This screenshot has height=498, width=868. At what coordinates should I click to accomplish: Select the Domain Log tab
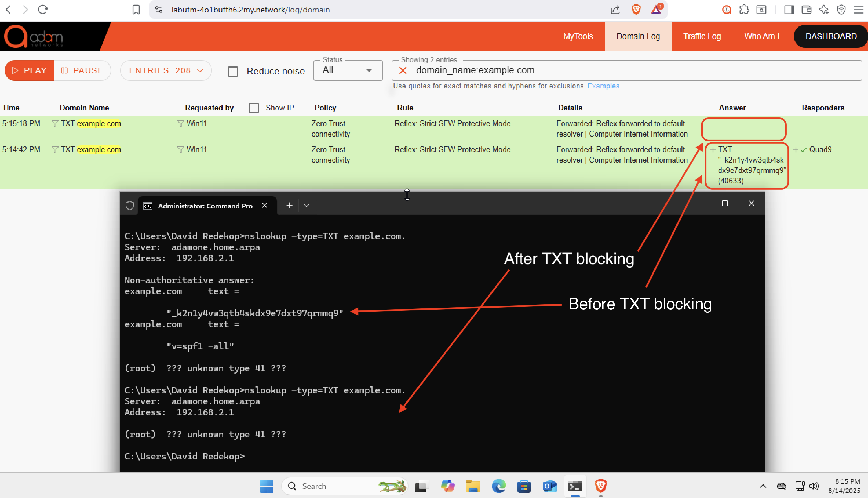point(638,36)
